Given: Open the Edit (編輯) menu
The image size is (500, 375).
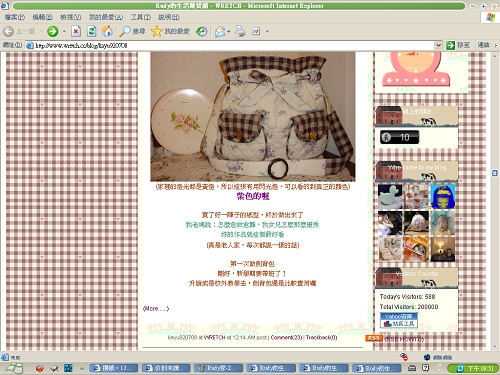Looking at the screenshot, I should (42, 17).
